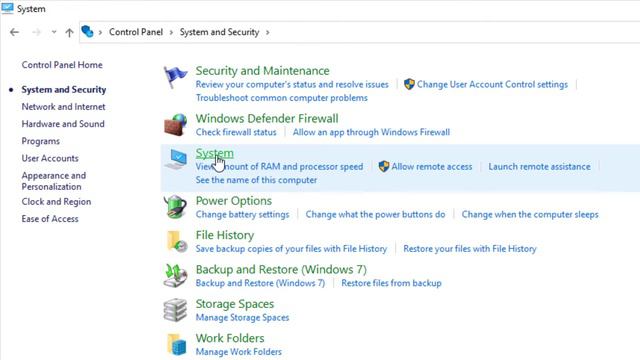Go up one level with up arrow

[x=69, y=32]
